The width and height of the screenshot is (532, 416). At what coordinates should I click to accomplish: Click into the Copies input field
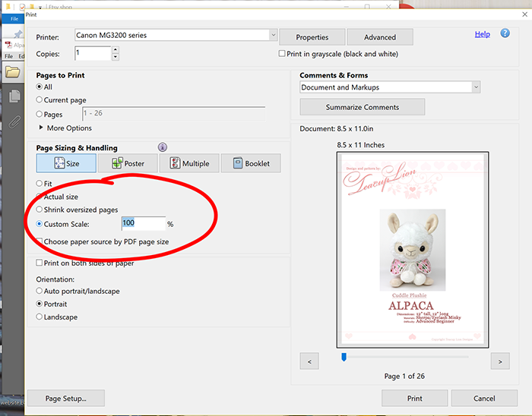pos(93,53)
